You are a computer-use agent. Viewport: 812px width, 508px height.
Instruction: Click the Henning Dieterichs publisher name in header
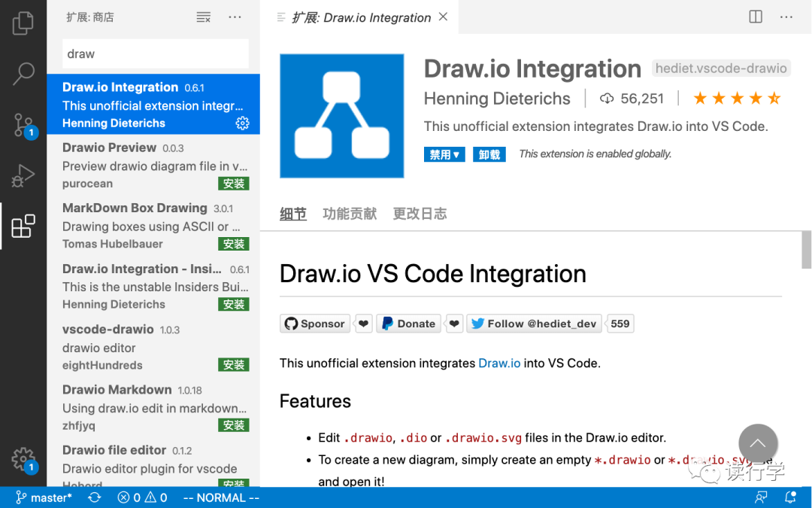pyautogui.click(x=497, y=99)
